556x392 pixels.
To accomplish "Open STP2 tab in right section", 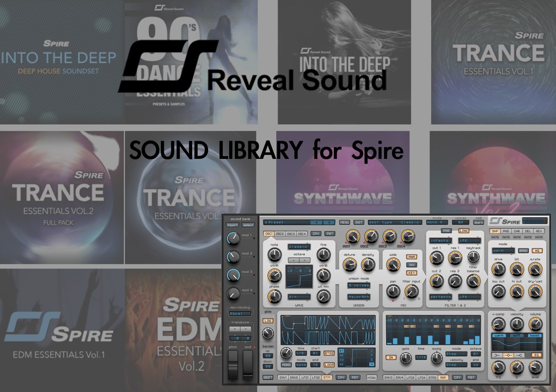I will pos(432,377).
